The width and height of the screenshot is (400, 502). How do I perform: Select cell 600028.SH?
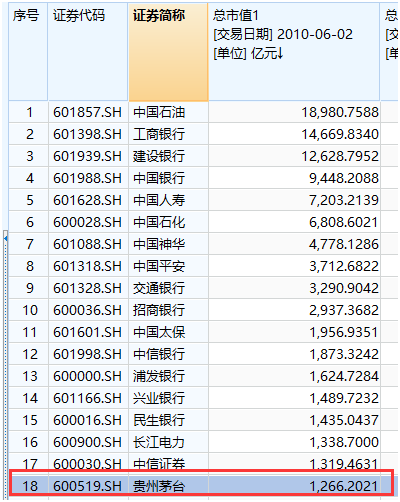88,222
